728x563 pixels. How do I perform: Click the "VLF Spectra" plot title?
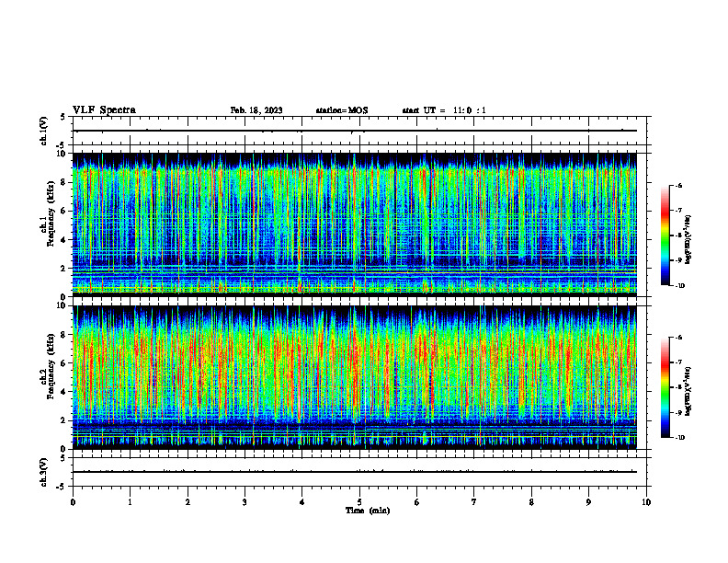click(104, 110)
